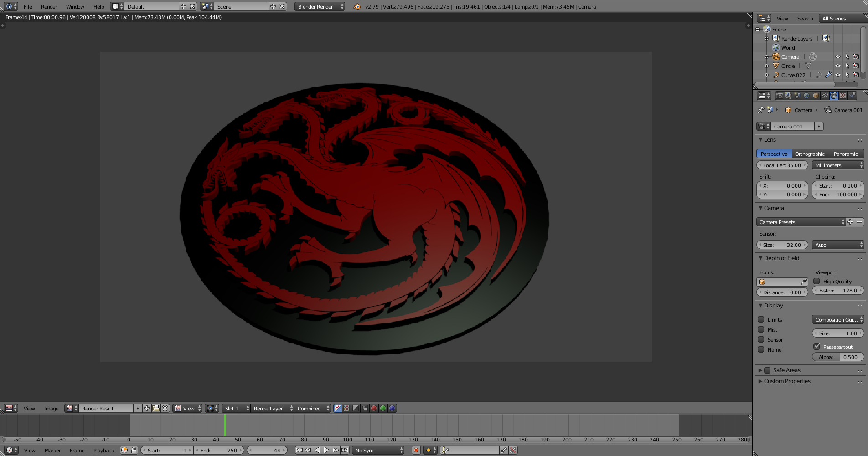868x456 pixels.
Task: Show only the green channel of render
Action: 383,408
